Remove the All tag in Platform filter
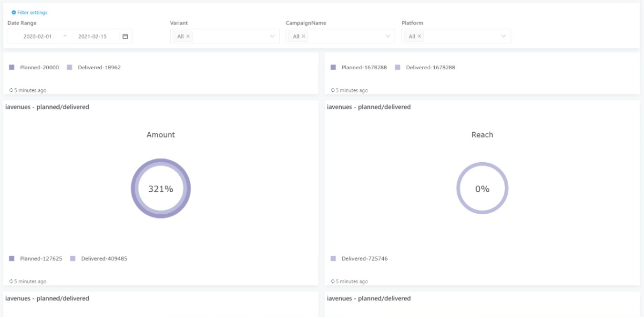This screenshot has height=319, width=644. coord(420,37)
